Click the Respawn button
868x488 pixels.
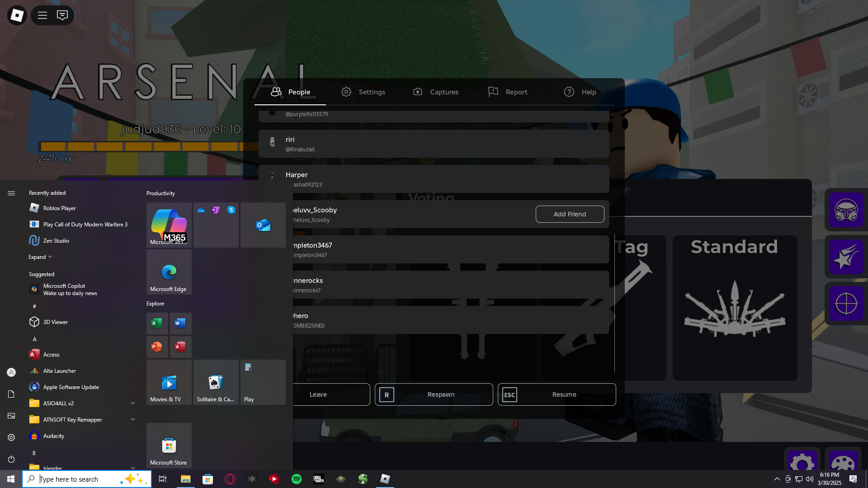(x=434, y=394)
